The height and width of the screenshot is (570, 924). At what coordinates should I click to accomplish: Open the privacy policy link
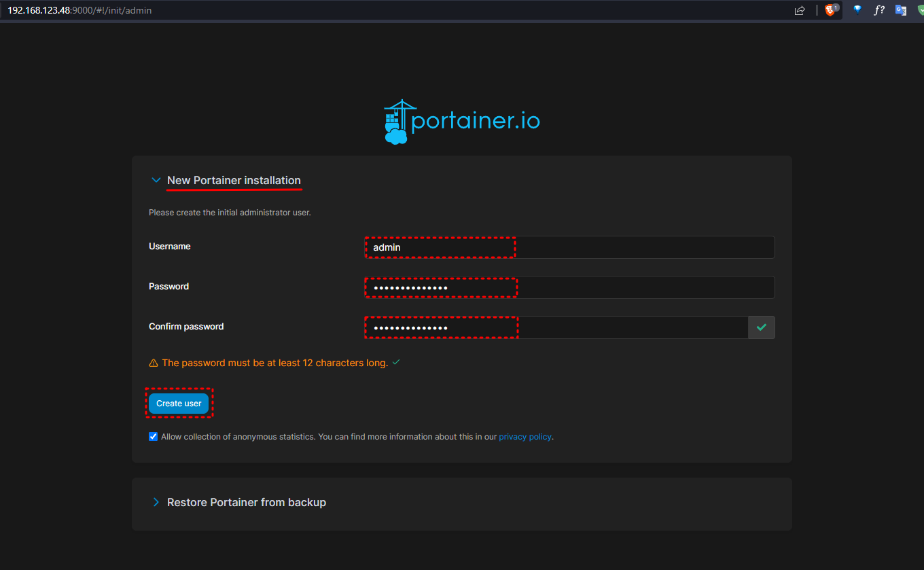[525, 437]
